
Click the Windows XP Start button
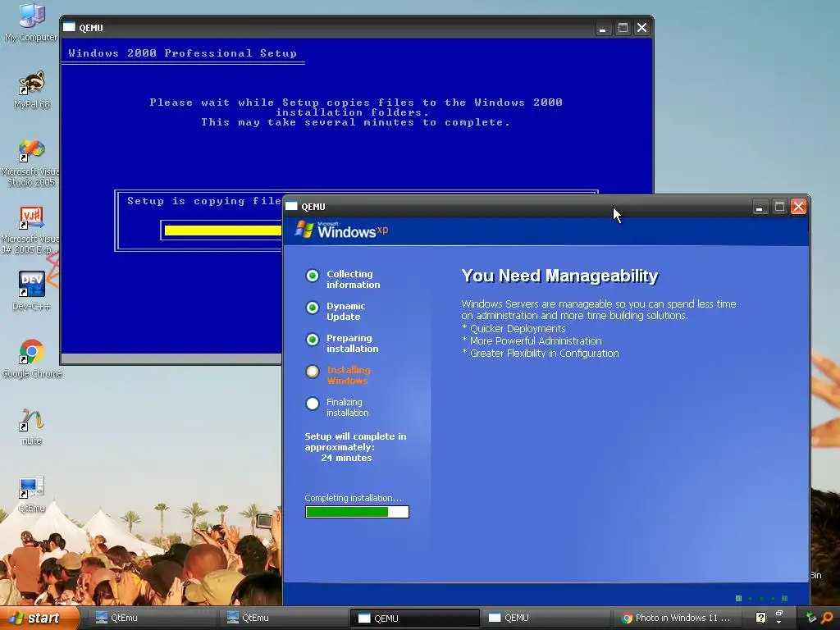pyautogui.click(x=39, y=618)
